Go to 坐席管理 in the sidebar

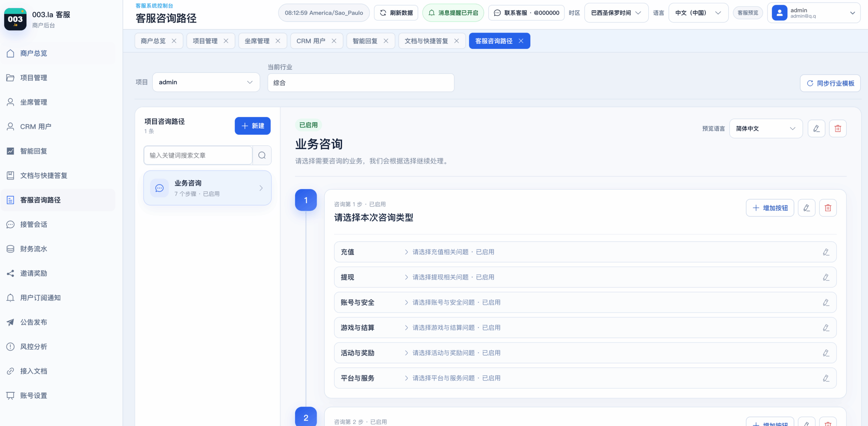[58, 102]
